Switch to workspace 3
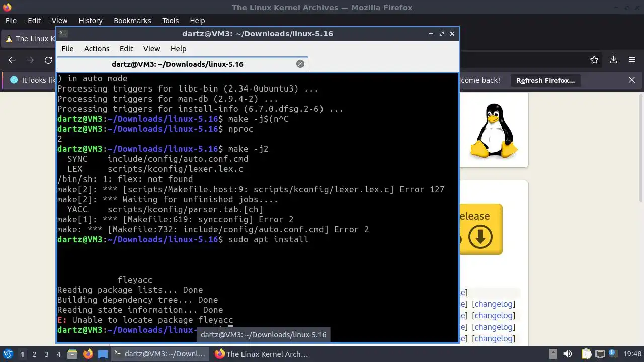Viewport: 644px width, 362px height. [47, 354]
